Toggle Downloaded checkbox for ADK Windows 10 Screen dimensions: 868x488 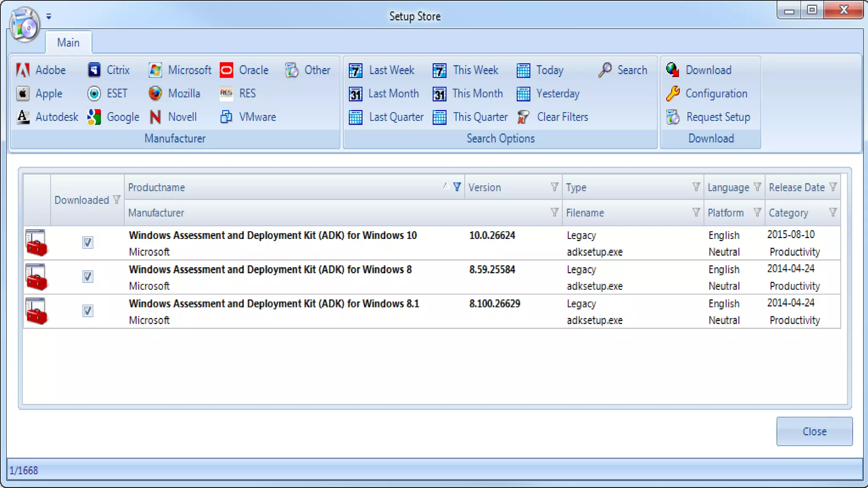88,243
